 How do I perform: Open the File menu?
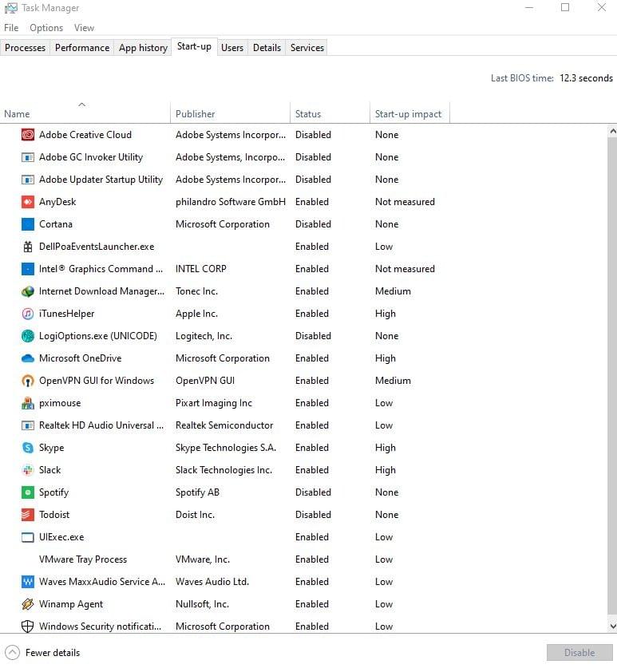11,28
